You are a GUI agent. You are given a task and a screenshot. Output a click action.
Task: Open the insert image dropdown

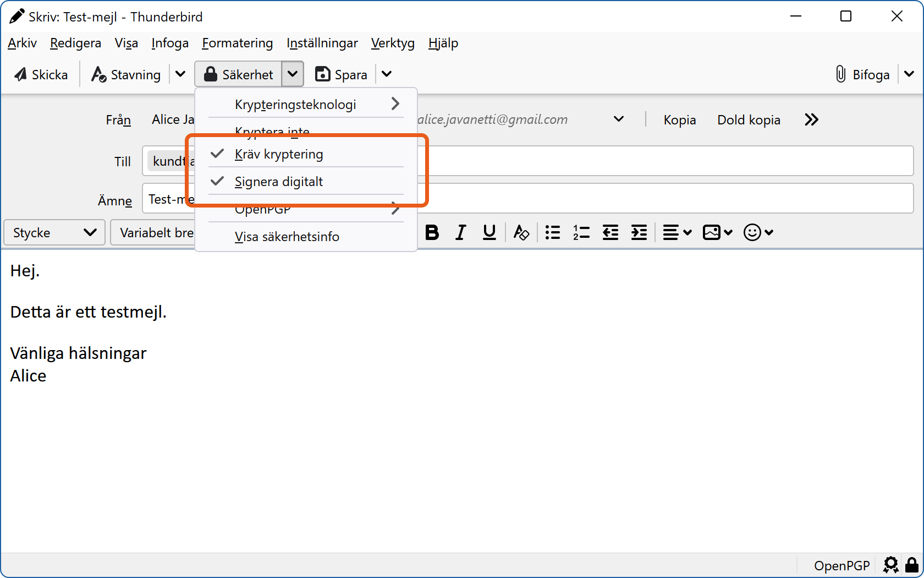pyautogui.click(x=718, y=232)
